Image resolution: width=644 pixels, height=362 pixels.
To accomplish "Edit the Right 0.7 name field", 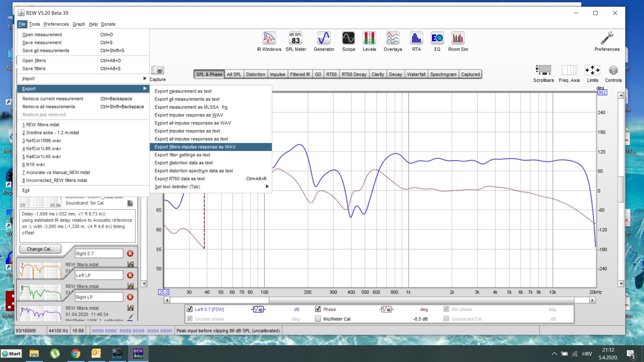I will [x=99, y=254].
